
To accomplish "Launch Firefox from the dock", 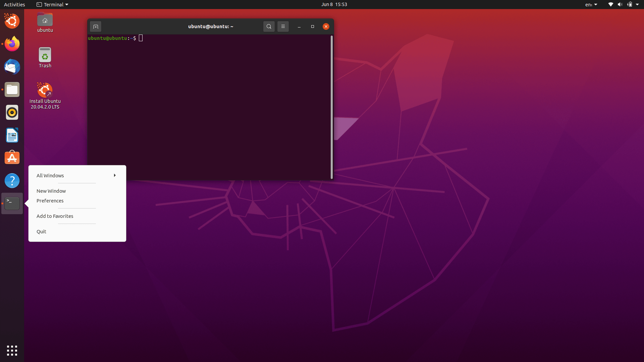I will point(12,44).
